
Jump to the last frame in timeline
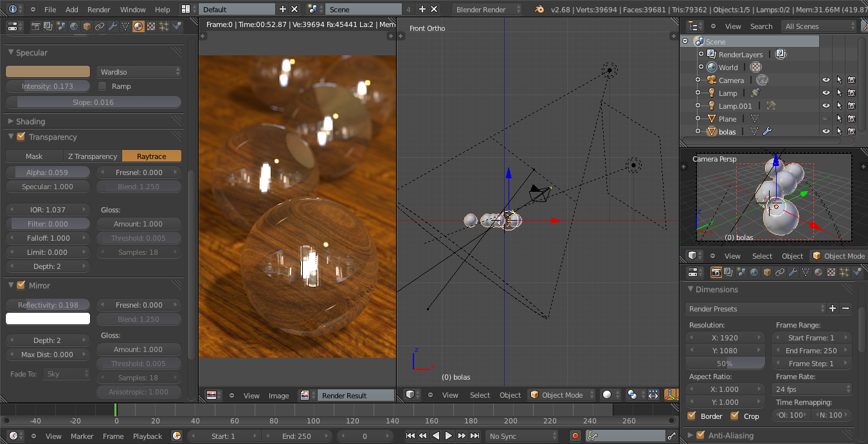pos(475,436)
